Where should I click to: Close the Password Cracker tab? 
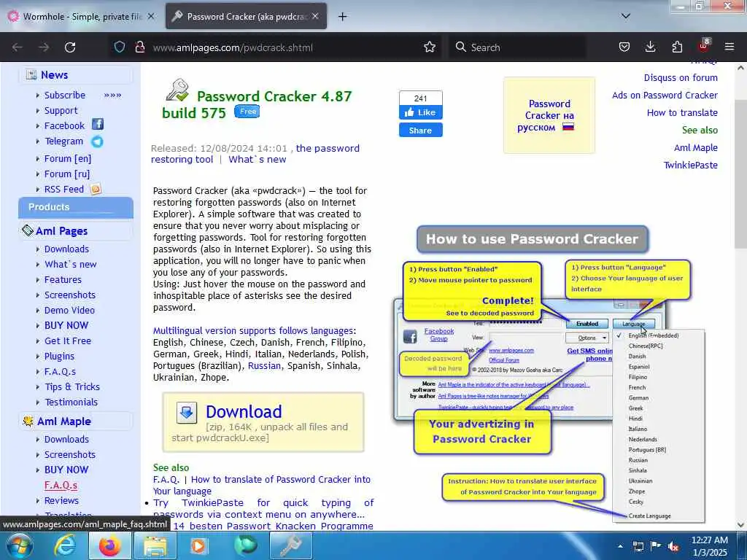[315, 16]
